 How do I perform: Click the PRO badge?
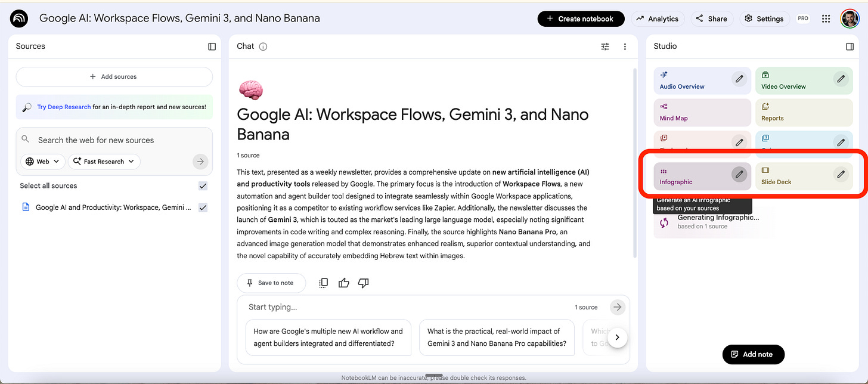[x=803, y=18]
